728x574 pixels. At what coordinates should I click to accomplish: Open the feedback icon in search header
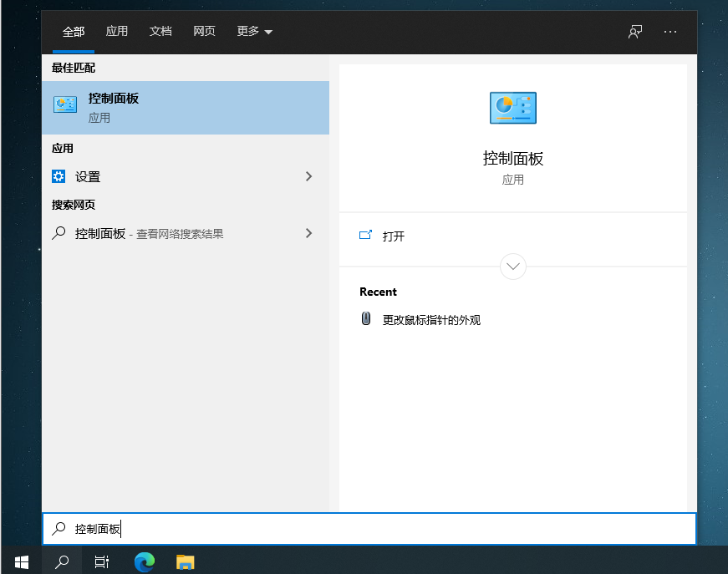click(635, 32)
